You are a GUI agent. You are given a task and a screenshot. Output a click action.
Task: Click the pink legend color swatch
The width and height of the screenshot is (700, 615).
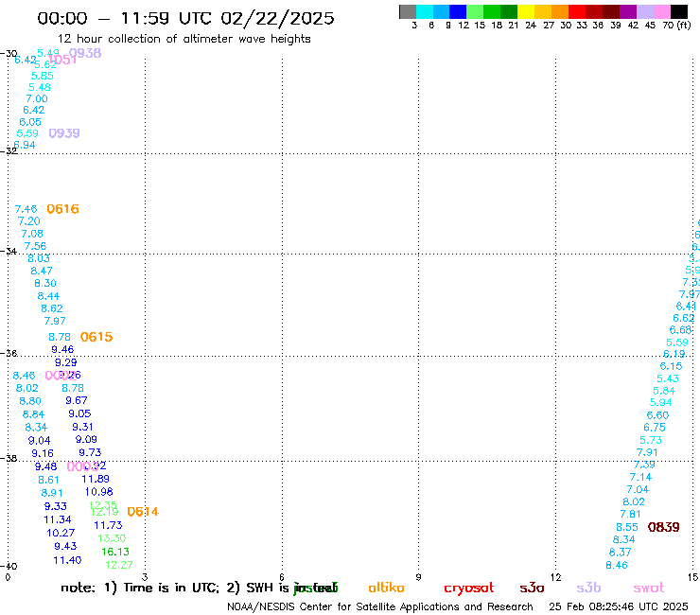coord(662,12)
